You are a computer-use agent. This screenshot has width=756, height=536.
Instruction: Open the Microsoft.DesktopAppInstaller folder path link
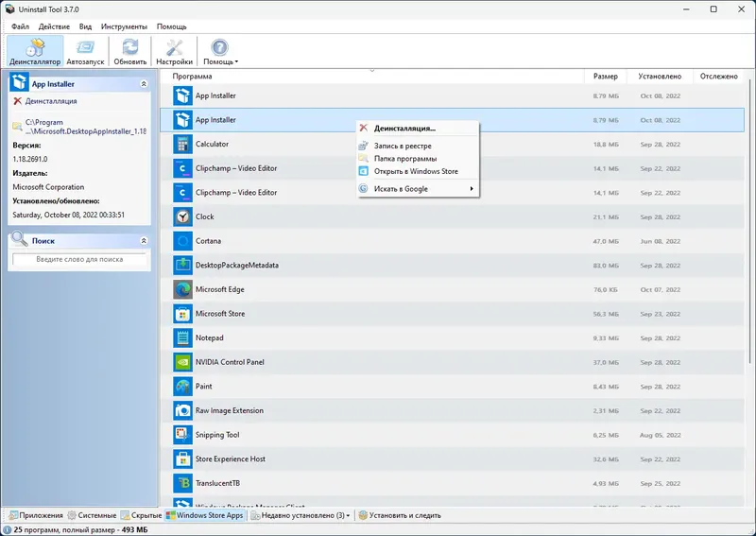click(85, 127)
